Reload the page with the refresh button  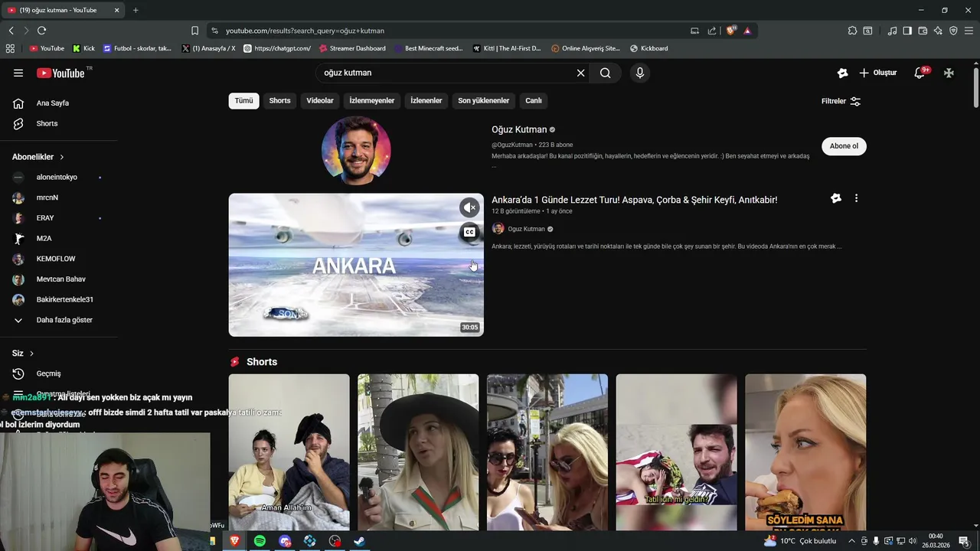click(x=41, y=31)
